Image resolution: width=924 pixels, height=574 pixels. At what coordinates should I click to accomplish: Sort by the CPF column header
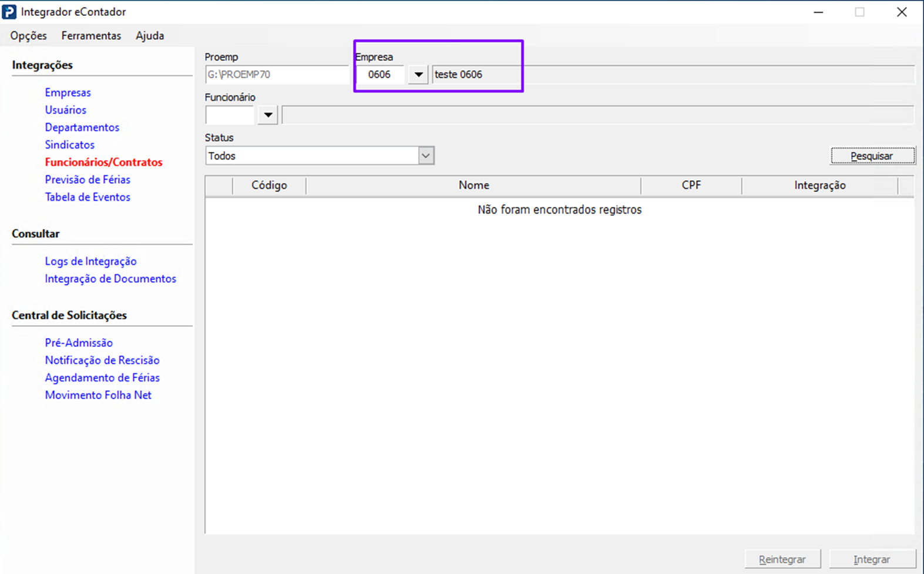(x=691, y=185)
